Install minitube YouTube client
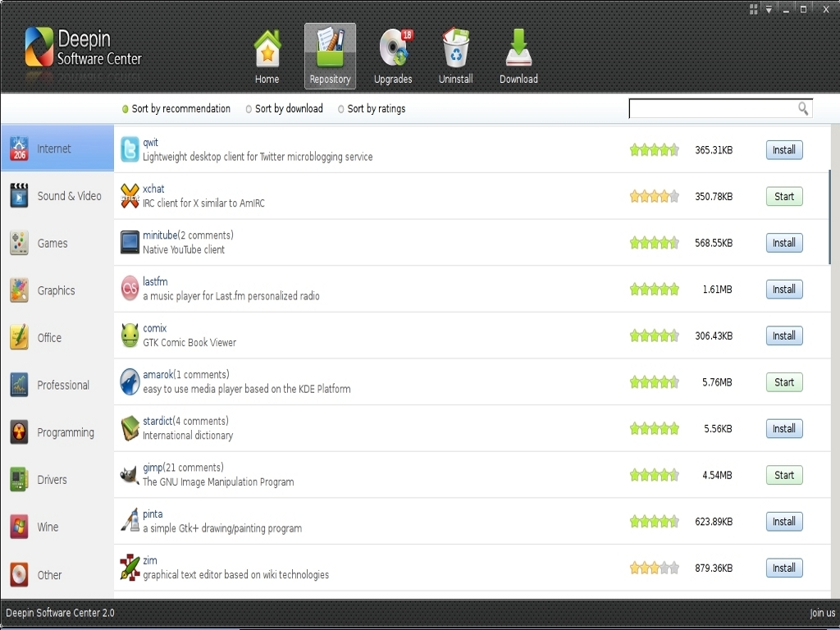Viewport: 840px width, 630px height. pyautogui.click(x=784, y=243)
